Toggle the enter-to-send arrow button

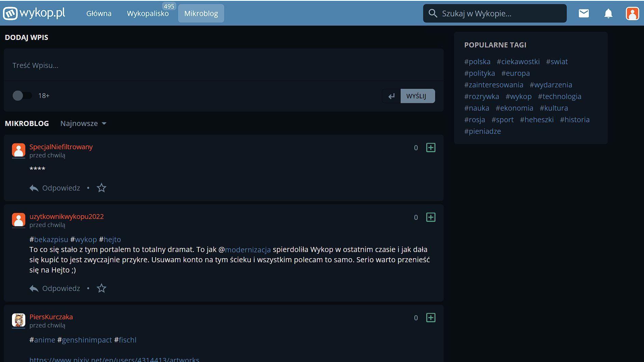point(391,96)
